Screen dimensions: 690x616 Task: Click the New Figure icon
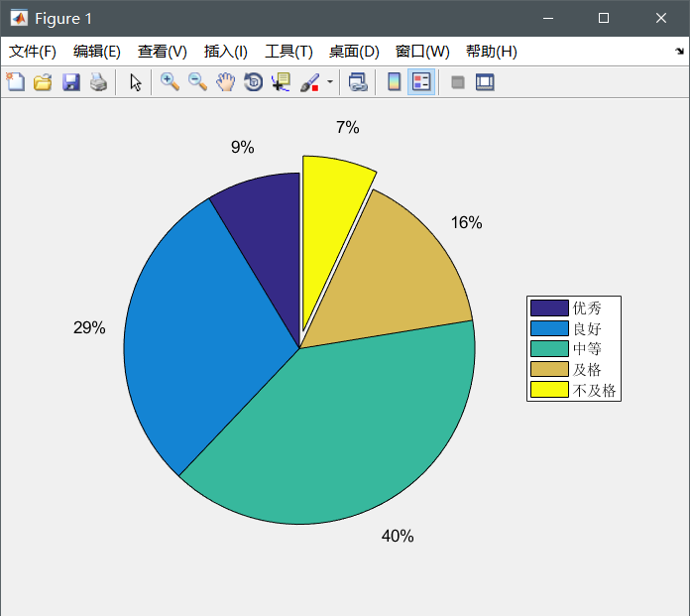click(x=16, y=82)
